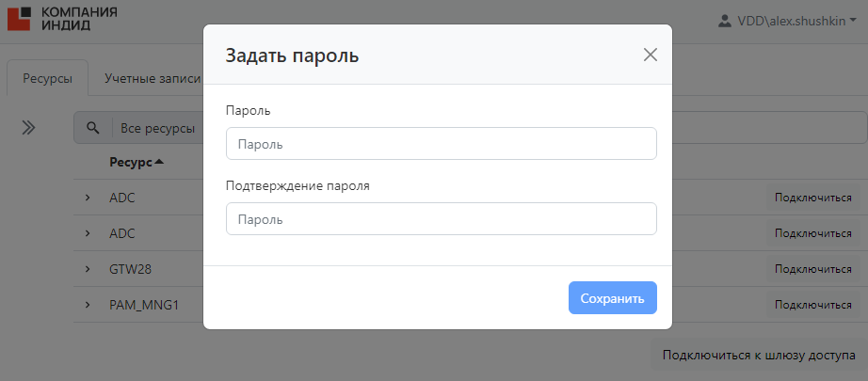Expand the first ADC resource row
The width and height of the screenshot is (868, 381).
pos(87,198)
